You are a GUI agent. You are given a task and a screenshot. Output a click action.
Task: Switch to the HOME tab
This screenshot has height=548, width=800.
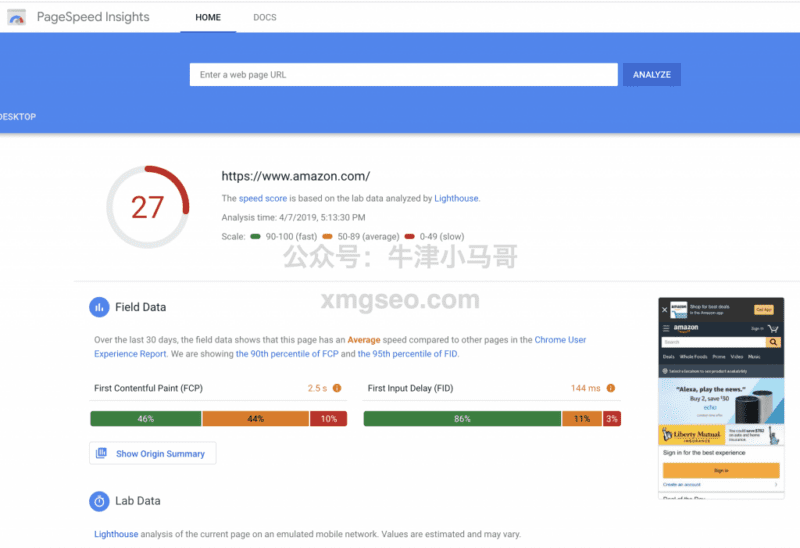tap(208, 17)
